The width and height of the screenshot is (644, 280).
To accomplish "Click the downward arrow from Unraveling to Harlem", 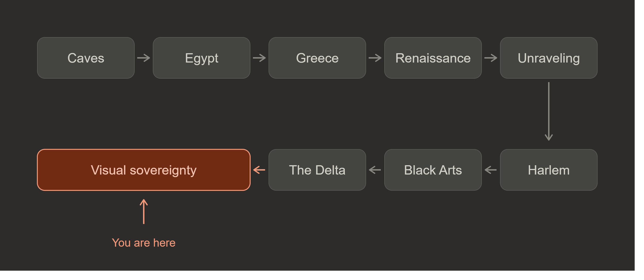I will [549, 112].
